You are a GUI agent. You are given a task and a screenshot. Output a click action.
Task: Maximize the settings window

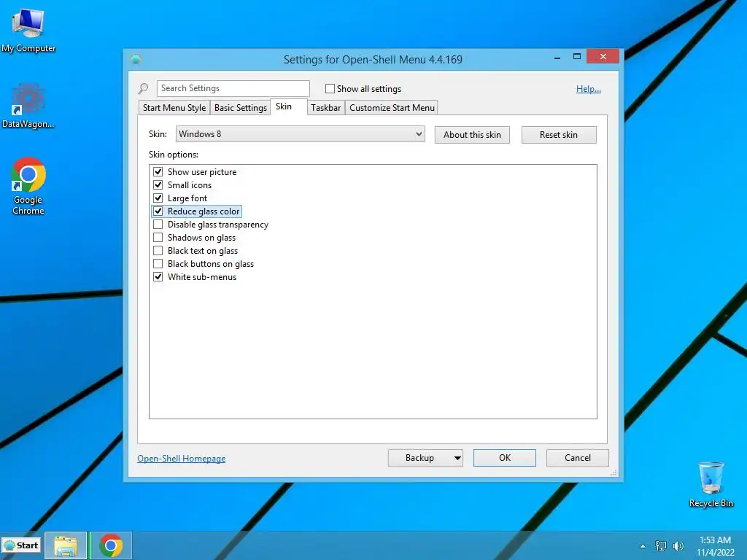click(x=577, y=57)
